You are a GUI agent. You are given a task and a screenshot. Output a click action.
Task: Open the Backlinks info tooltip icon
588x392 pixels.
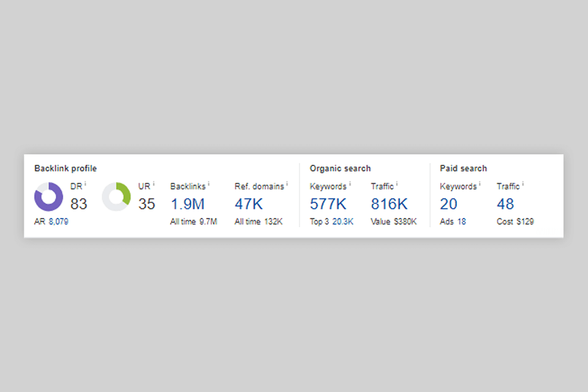coord(209,184)
